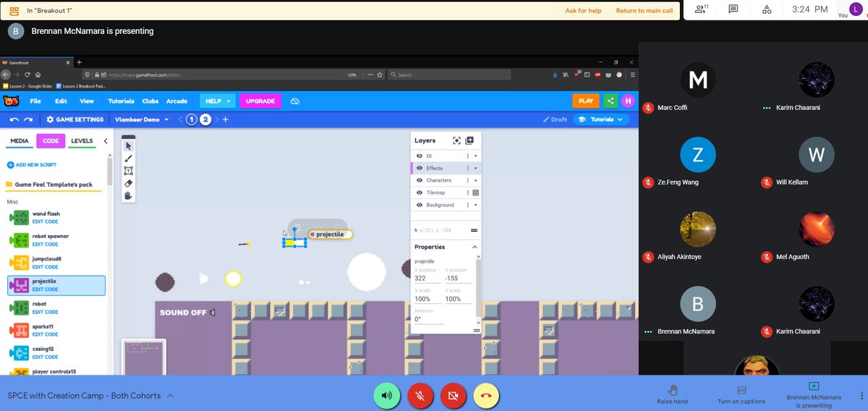Toggle SOUND OFF in the game canvas
This screenshot has width=868, height=411.
point(187,313)
